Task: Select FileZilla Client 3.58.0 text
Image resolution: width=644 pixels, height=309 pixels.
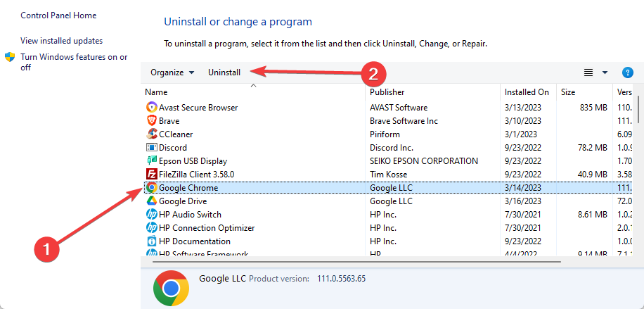Action: 197,174
